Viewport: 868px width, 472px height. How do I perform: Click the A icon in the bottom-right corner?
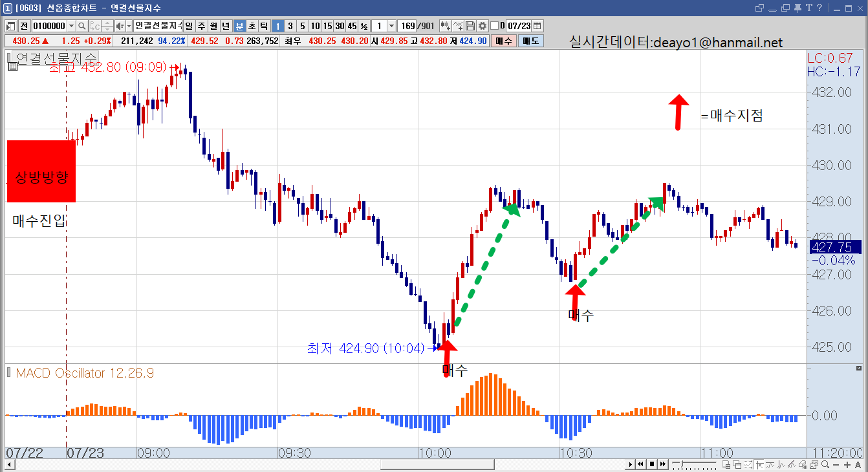click(858, 464)
